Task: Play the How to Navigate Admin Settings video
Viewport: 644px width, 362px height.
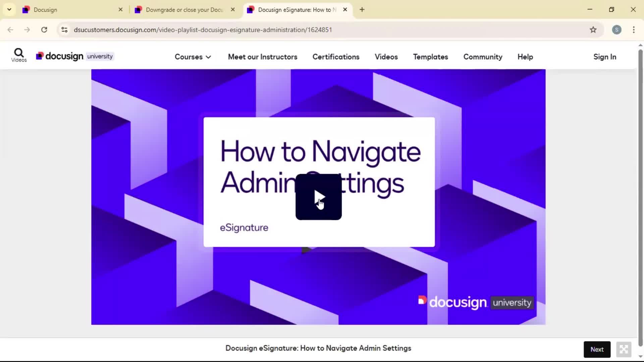Action: pyautogui.click(x=318, y=197)
